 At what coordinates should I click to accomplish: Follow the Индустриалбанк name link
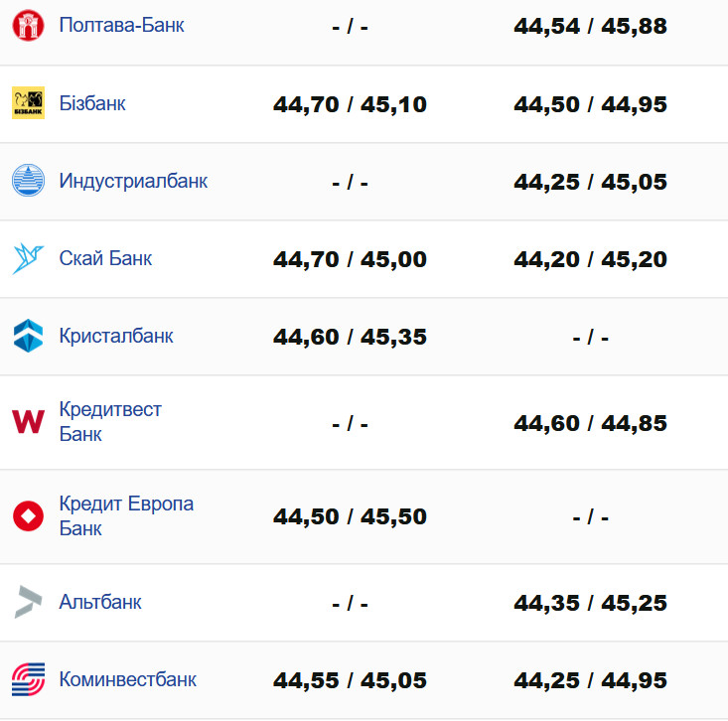point(133,181)
